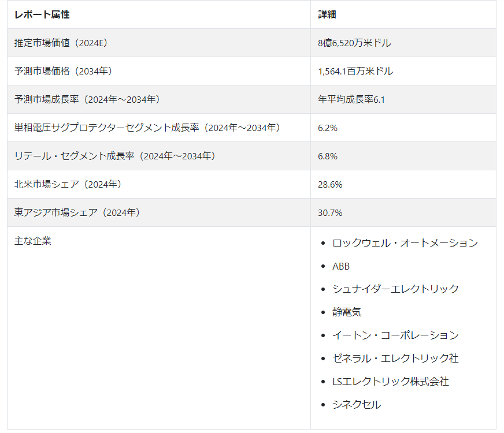Click ロックウェル・オートメーション list item
The image size is (504, 433).
pos(405,243)
